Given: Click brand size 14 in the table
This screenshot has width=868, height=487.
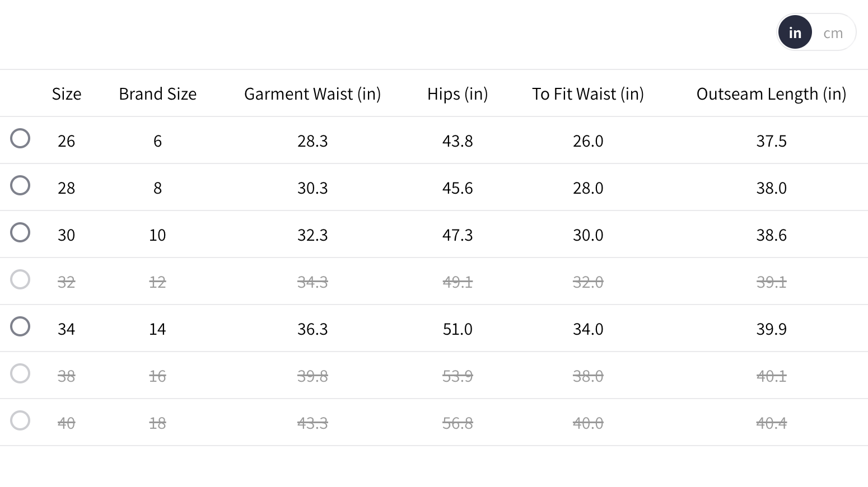Looking at the screenshot, I should point(157,329).
